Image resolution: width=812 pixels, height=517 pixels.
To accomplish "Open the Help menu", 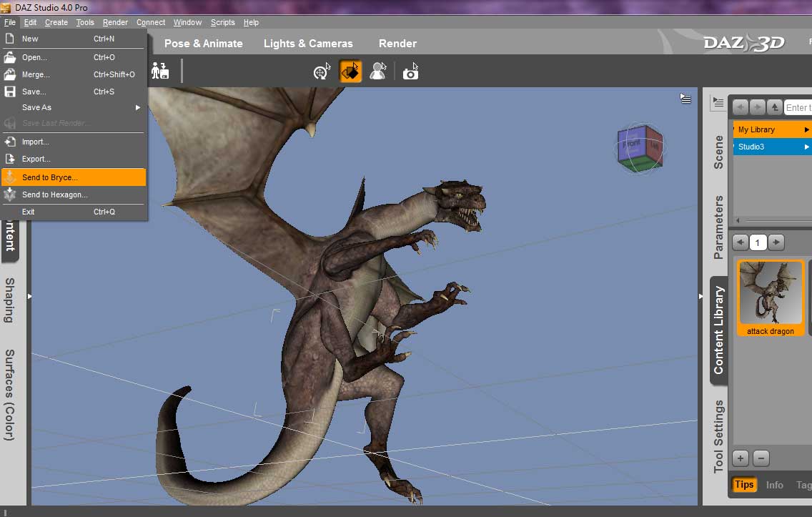I will tap(251, 22).
